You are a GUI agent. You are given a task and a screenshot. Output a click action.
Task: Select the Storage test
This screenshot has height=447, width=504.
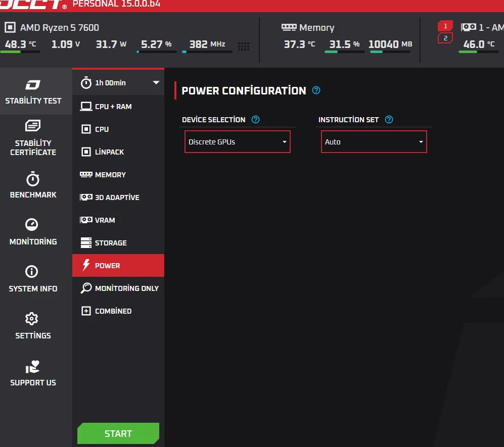pyautogui.click(x=118, y=243)
